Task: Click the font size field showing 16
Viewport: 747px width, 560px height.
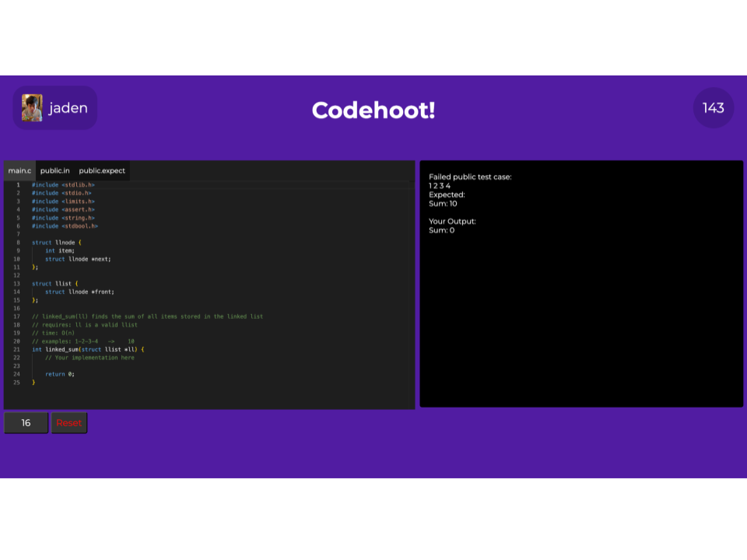Action: (26, 422)
